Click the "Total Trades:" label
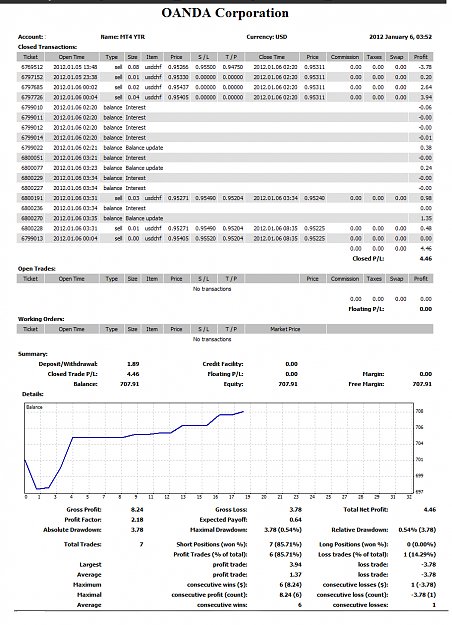Screen dimensions: 452x625 pyautogui.click(x=83, y=544)
